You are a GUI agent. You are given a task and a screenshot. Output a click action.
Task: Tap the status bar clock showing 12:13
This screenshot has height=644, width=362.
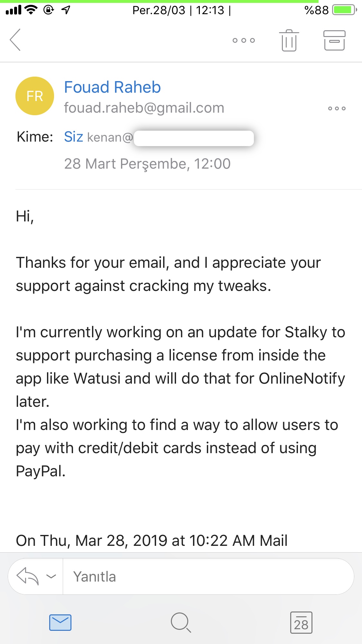[210, 10]
